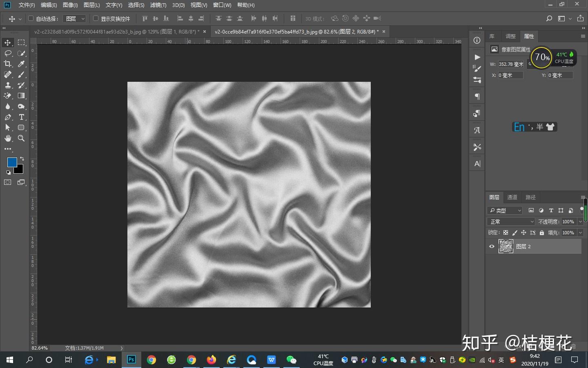This screenshot has width=588, height=368.
Task: Enable the 自动选择 checkbox
Action: click(31, 18)
